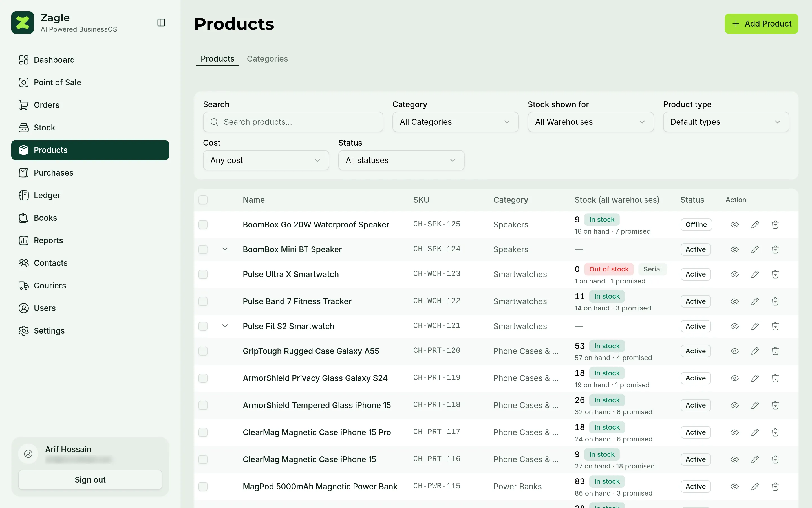Click Active status for Pulse Ultra X Smartwatch
This screenshot has height=508, width=812.
point(696,274)
